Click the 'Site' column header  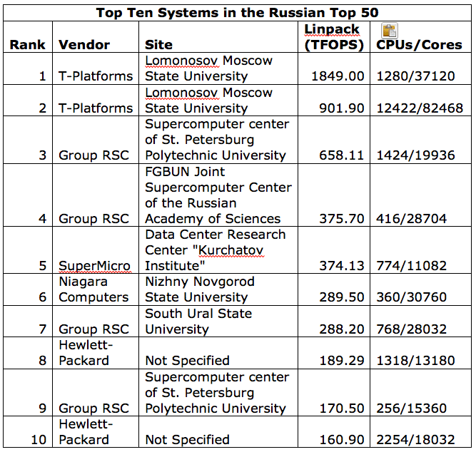pyautogui.click(x=158, y=45)
